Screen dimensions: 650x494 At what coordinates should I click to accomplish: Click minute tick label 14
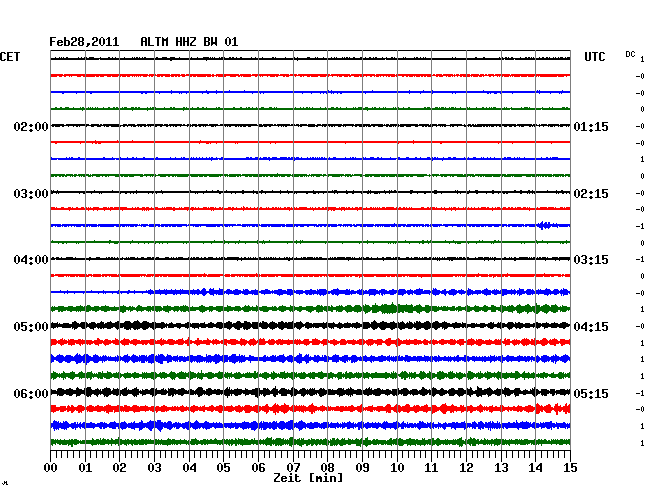point(535,467)
